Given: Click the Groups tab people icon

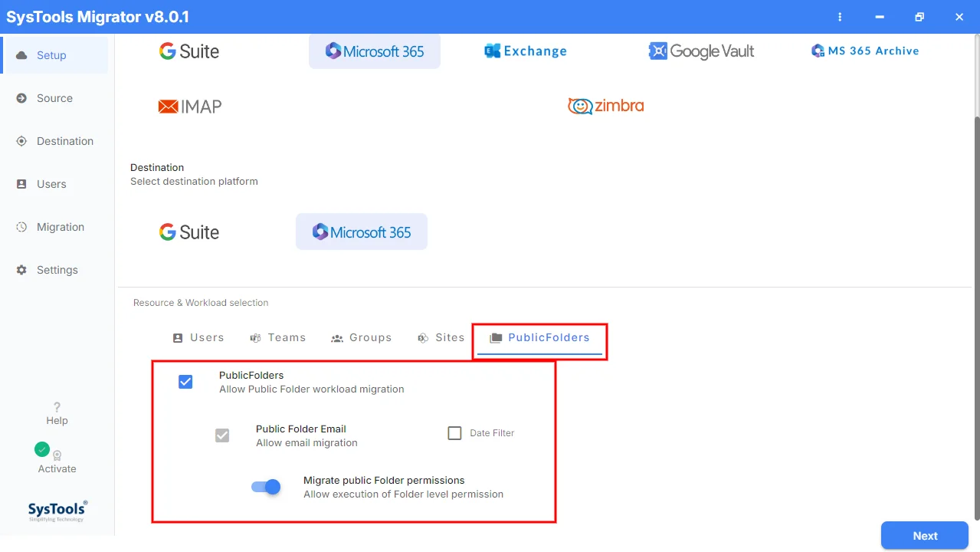Looking at the screenshot, I should click(x=337, y=338).
